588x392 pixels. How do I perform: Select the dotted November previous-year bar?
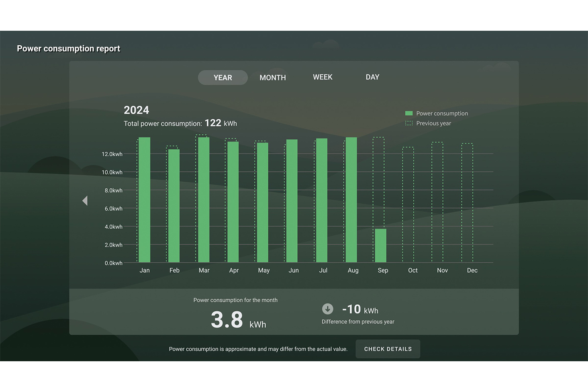pos(437,202)
